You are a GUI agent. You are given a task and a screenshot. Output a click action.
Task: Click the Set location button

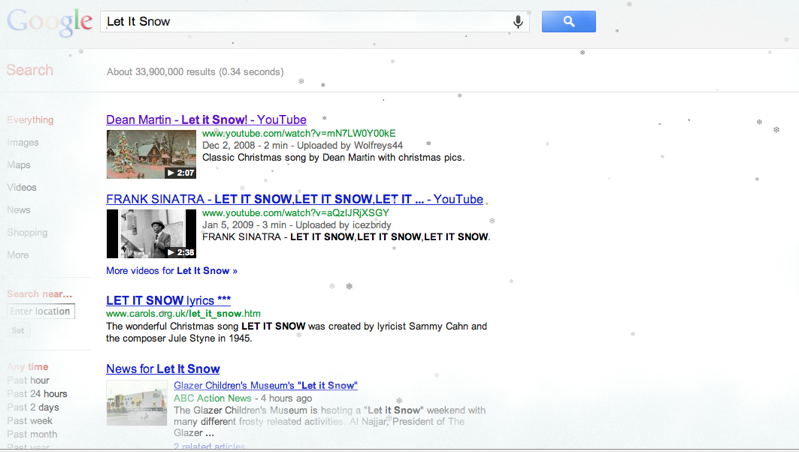[x=18, y=330]
